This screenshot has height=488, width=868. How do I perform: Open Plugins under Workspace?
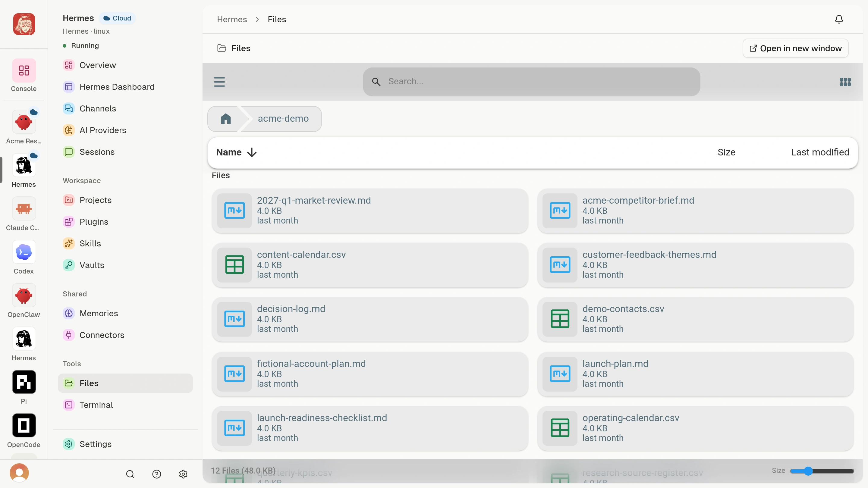[125, 222]
